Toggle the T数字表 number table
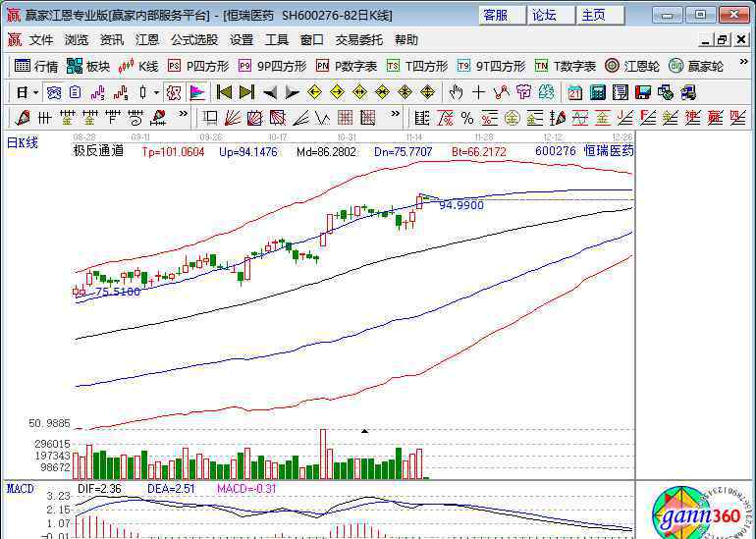Screen dimensions: 756x539 (566, 66)
